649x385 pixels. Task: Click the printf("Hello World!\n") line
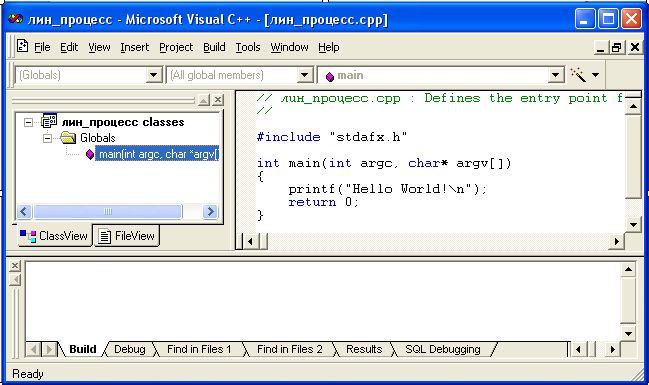387,189
